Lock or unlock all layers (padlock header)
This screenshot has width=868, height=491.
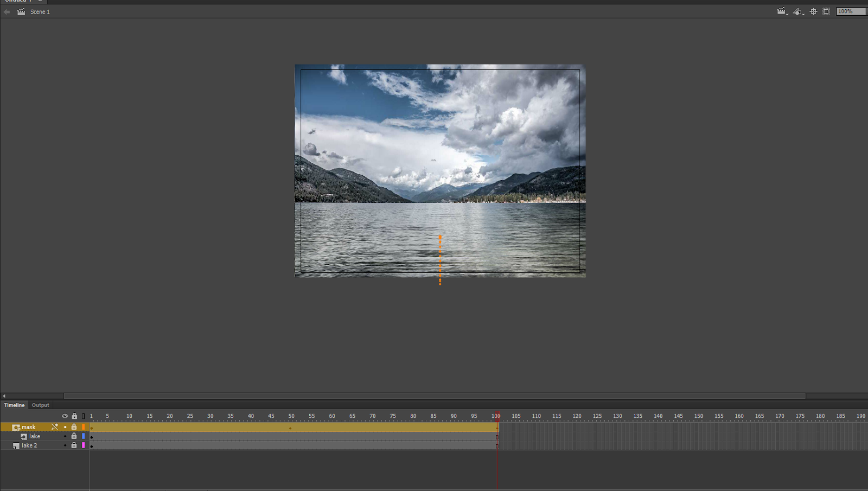tap(74, 416)
